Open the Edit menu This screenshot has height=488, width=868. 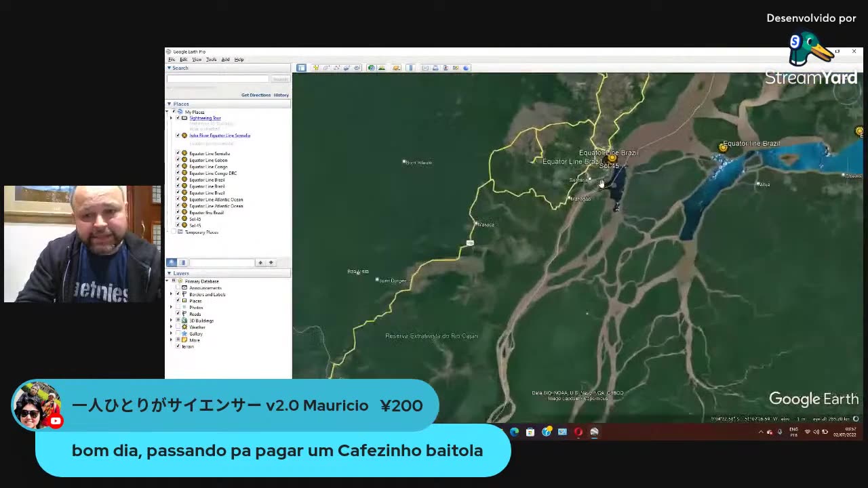point(183,60)
